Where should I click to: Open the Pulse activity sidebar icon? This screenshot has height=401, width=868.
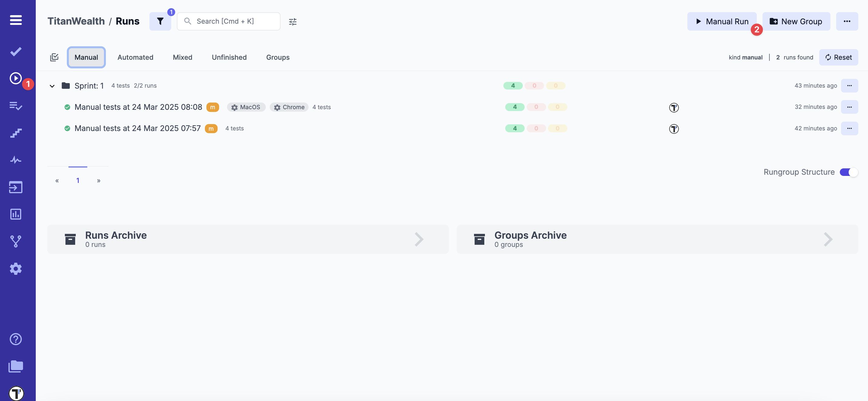pos(15,160)
